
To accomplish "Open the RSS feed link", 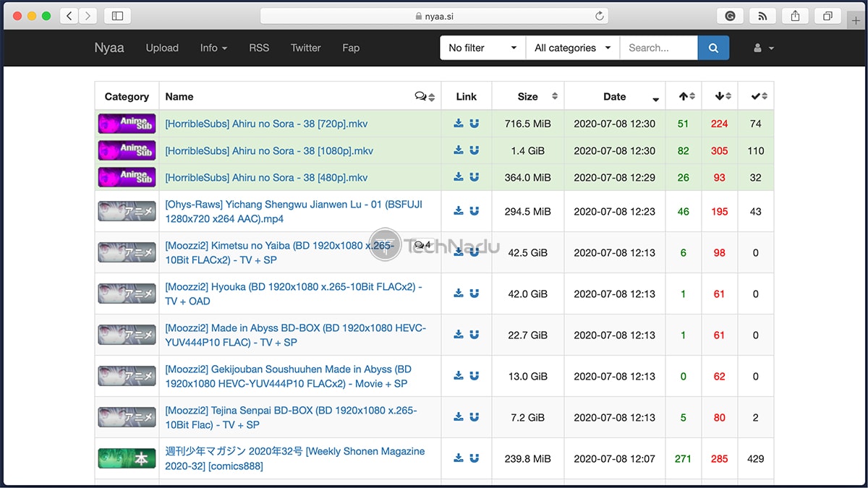I will point(259,48).
